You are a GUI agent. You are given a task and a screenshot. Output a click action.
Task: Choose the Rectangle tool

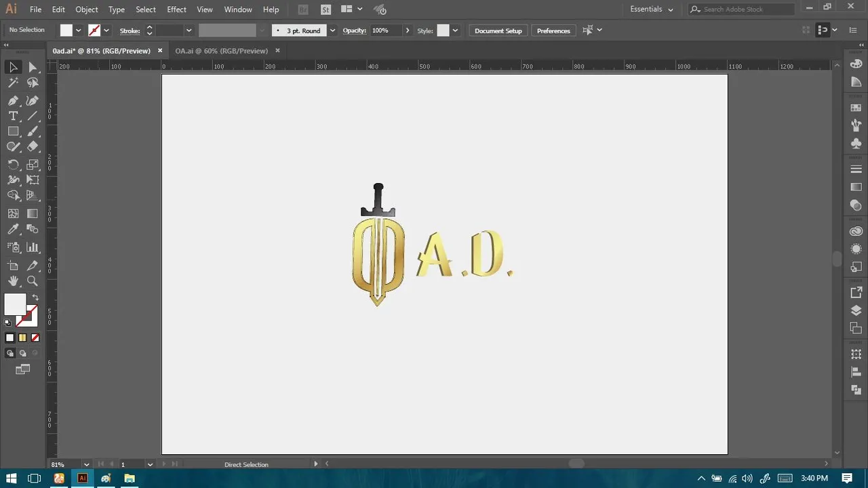click(13, 131)
